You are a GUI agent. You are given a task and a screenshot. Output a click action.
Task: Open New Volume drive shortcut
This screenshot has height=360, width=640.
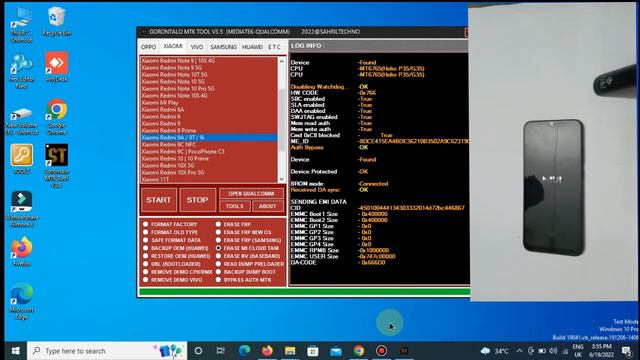21,121
